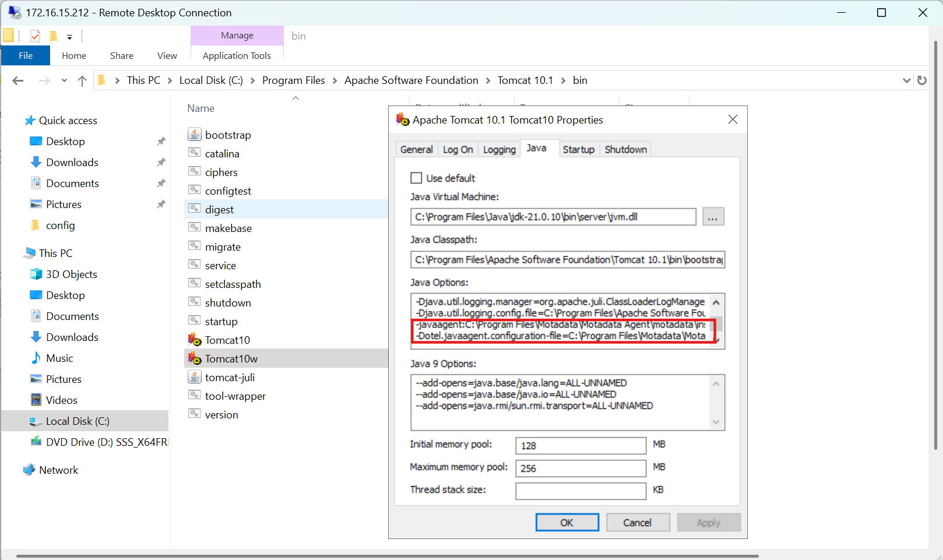
Task: Expand the chevron after Tomcat 10.1 breadcrumb
Action: (x=563, y=80)
